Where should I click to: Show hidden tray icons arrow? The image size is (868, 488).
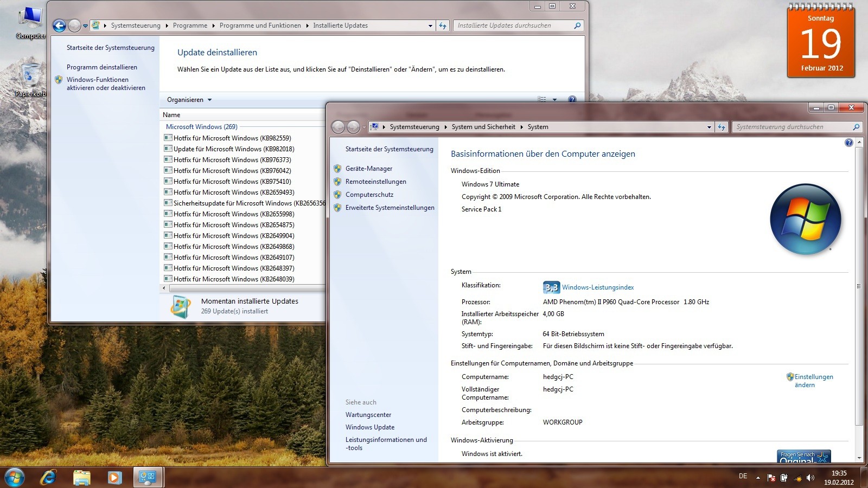coord(758,478)
